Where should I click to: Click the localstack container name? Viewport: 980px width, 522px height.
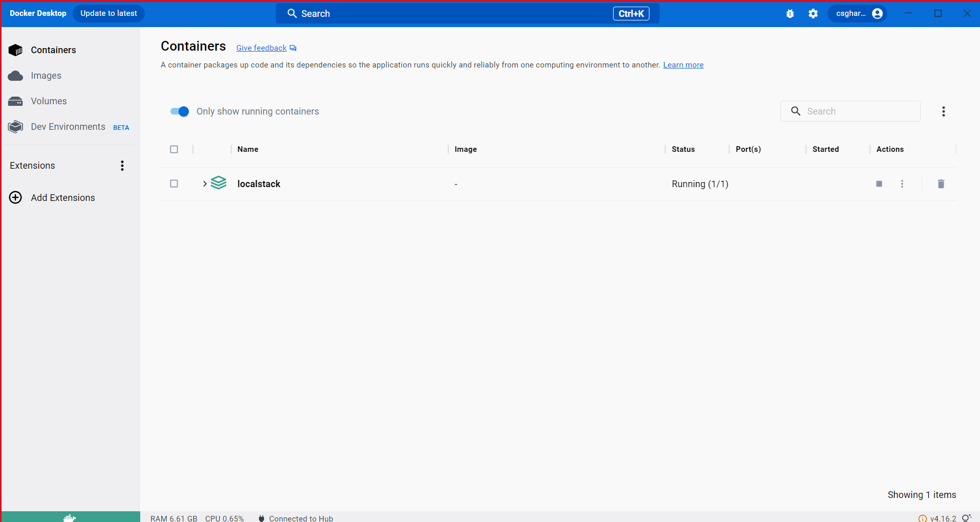click(258, 184)
